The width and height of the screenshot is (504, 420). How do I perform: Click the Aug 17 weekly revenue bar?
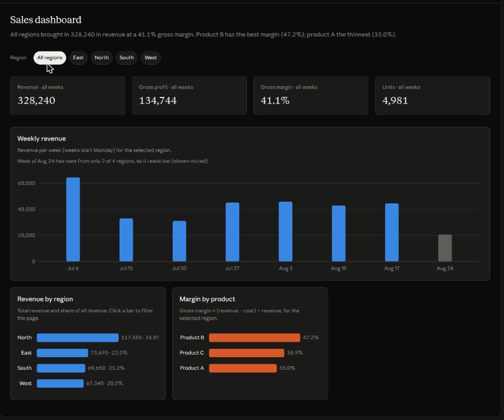[392, 232]
